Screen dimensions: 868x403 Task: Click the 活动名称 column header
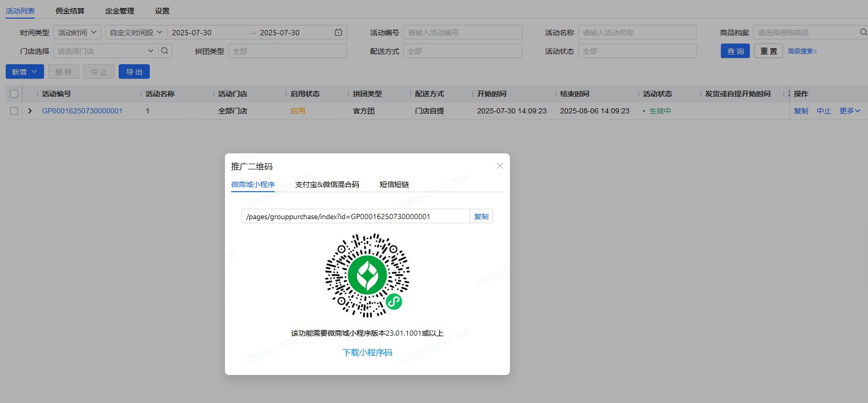160,94
